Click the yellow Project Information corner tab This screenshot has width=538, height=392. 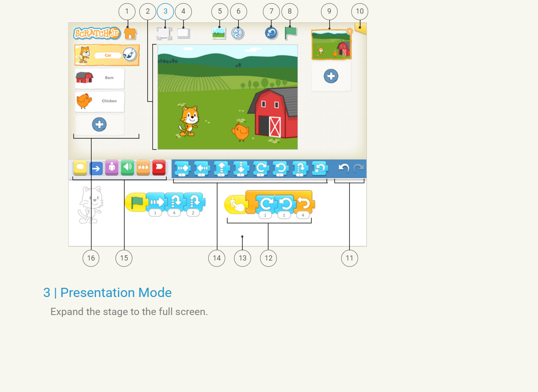(361, 29)
